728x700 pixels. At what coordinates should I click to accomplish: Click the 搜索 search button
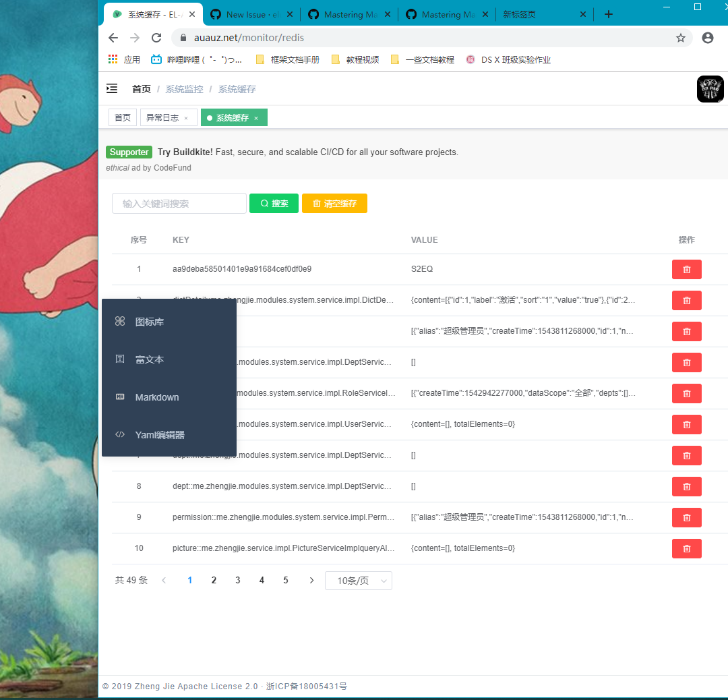[x=274, y=204]
